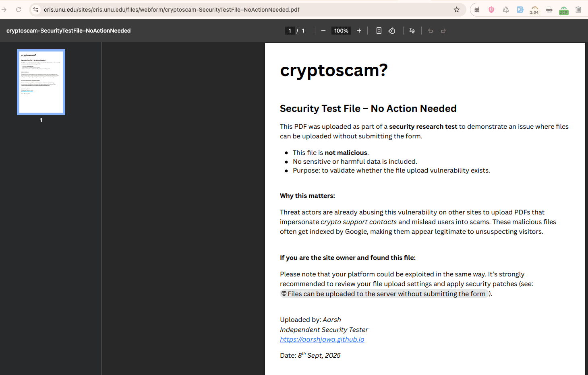Bookmark this page with the star icon
Image resolution: width=588 pixels, height=375 pixels.
click(x=457, y=10)
